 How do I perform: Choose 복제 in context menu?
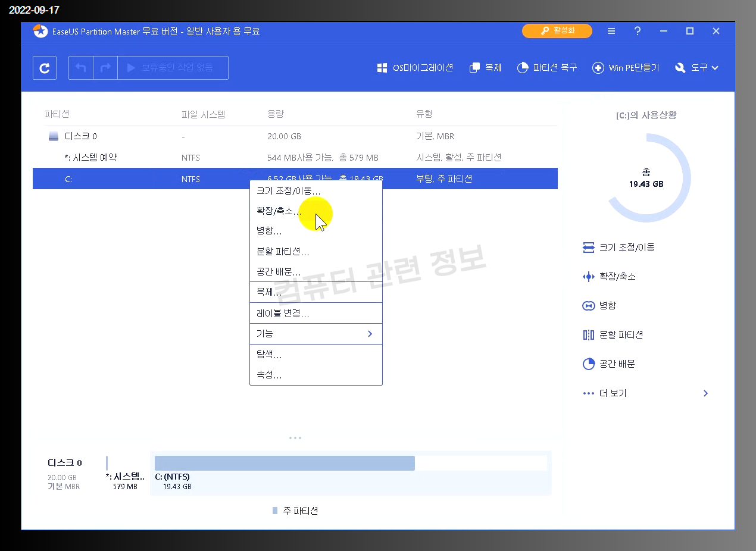(315, 292)
